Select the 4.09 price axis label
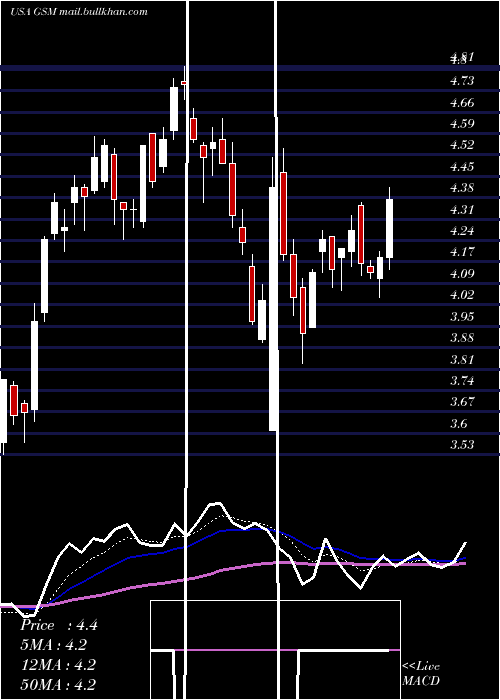This screenshot has height=700, width=500. [462, 274]
